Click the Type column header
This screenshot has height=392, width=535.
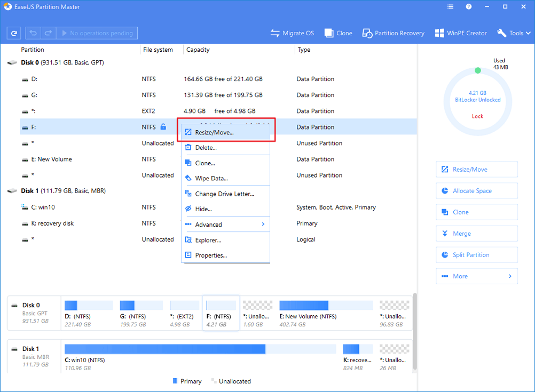pos(304,50)
